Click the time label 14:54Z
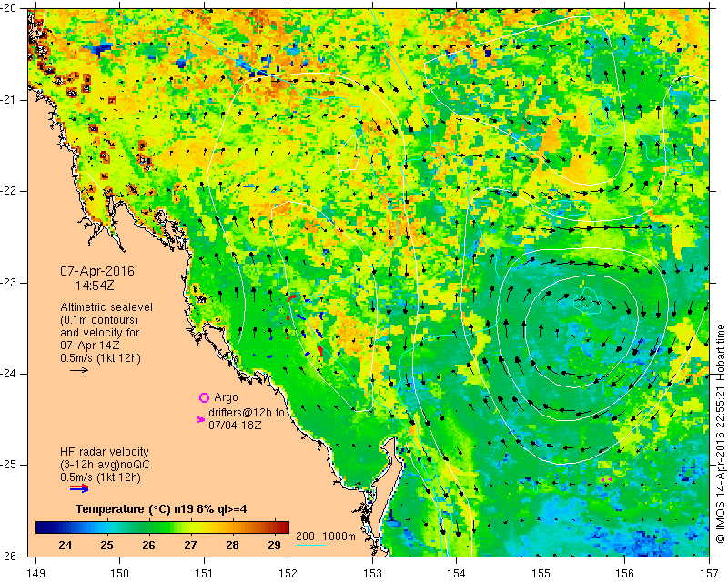Viewport: 728px width, 582px height. [95, 286]
